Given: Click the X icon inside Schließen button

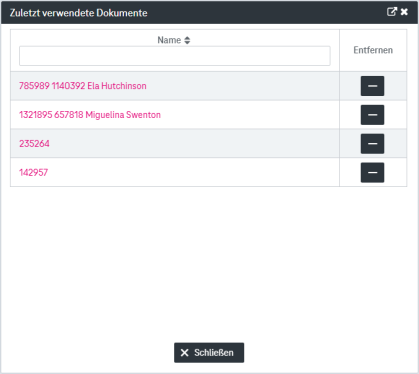Looking at the screenshot, I should click(x=184, y=353).
